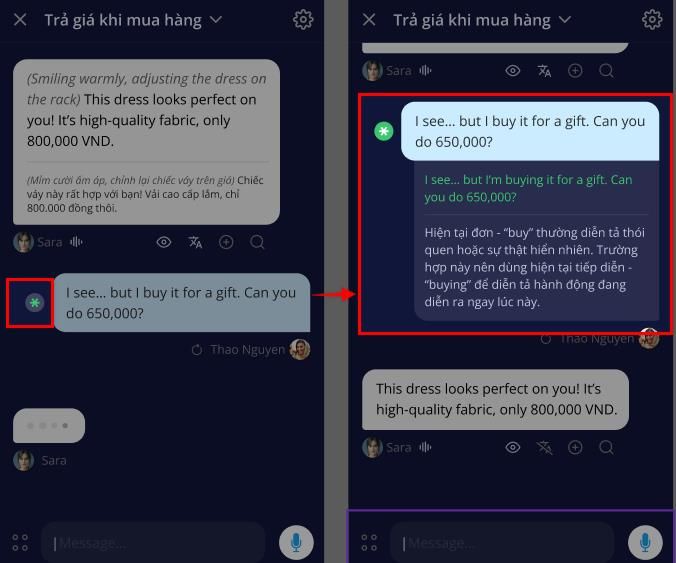Toggle eye visibility icon under left Sara message
The height and width of the screenshot is (563, 676).
(164, 242)
